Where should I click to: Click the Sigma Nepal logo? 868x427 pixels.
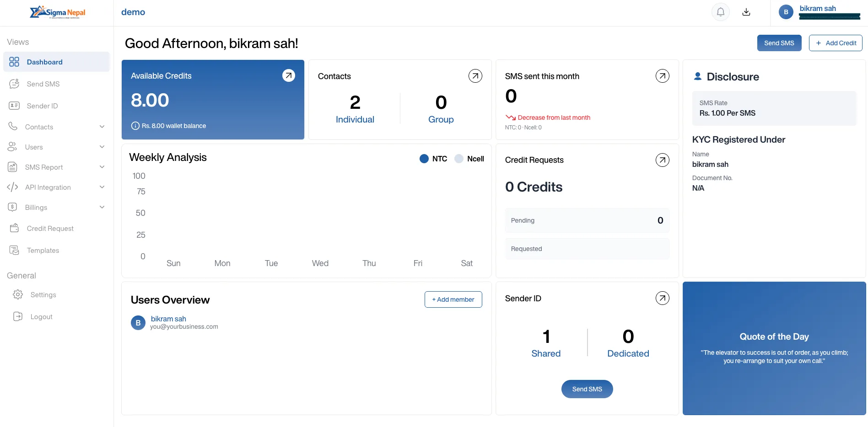point(58,12)
